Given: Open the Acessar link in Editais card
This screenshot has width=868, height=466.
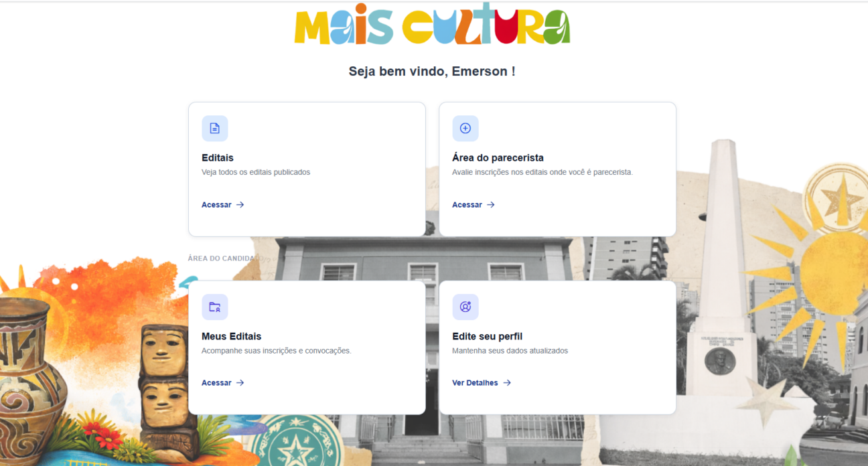Looking at the screenshot, I should [223, 205].
